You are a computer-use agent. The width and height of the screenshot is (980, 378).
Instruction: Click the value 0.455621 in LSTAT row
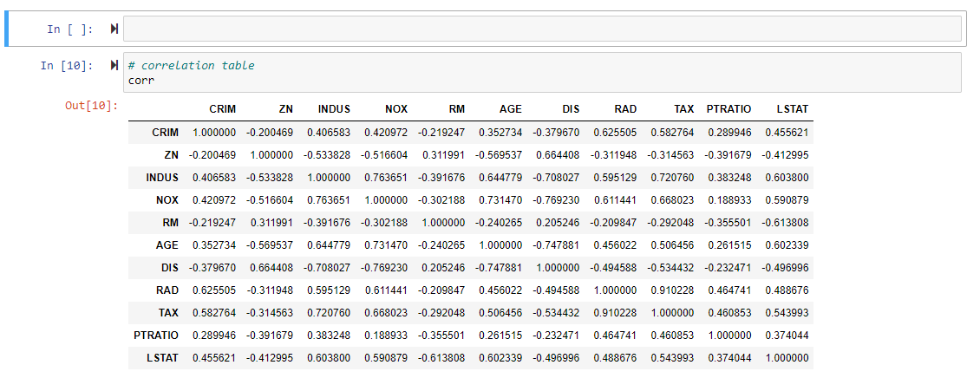214,358
